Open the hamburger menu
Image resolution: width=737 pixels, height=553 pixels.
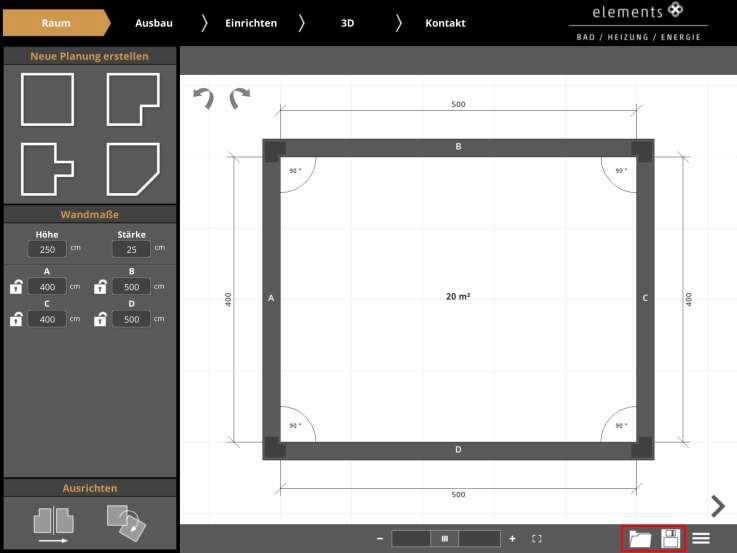701,538
